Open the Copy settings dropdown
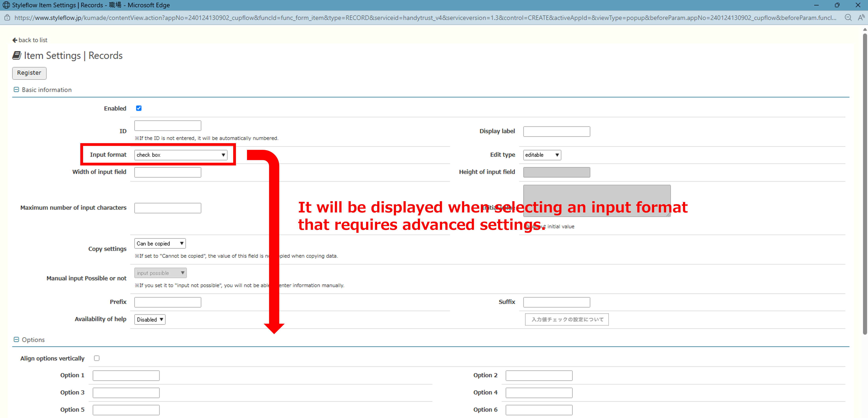This screenshot has height=418, width=868. pos(160,243)
